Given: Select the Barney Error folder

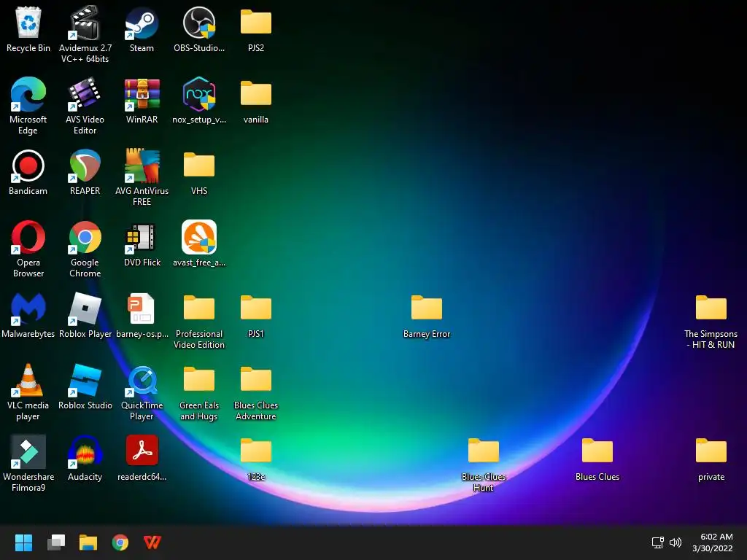Looking at the screenshot, I should pos(426,308).
